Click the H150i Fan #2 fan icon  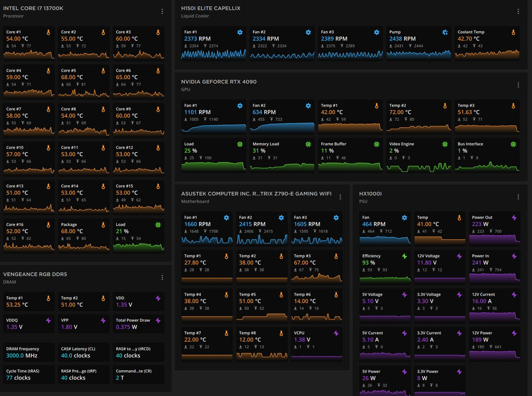tap(308, 32)
